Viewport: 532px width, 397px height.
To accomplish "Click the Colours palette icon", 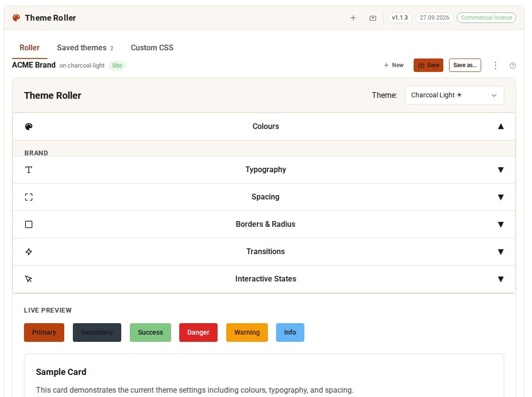I will [29, 127].
